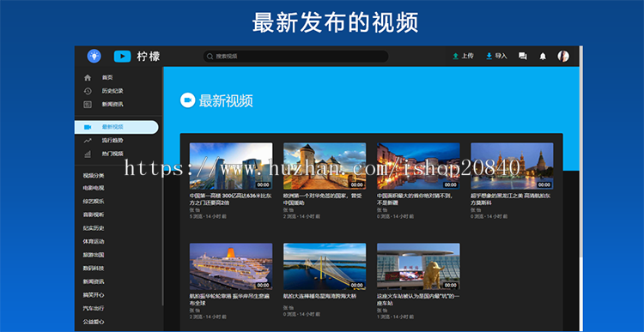
Task: Open 热门视频 in sidebar
Action: (112, 154)
